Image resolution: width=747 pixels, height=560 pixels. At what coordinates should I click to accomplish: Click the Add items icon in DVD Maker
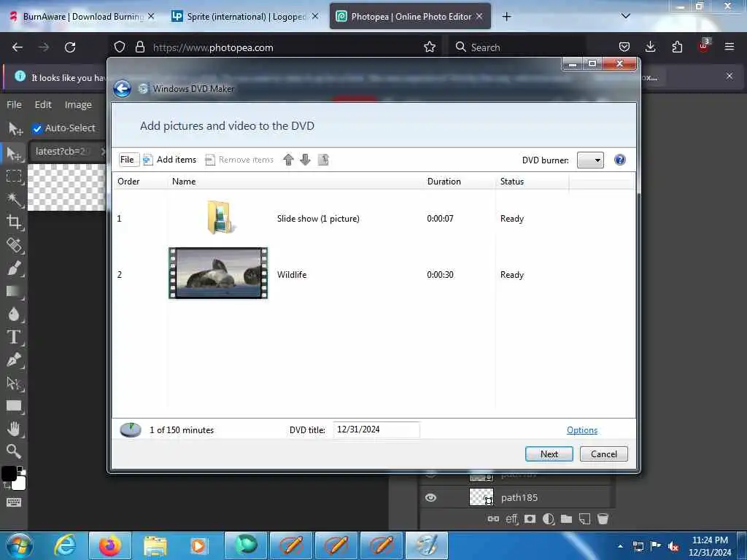coord(147,160)
